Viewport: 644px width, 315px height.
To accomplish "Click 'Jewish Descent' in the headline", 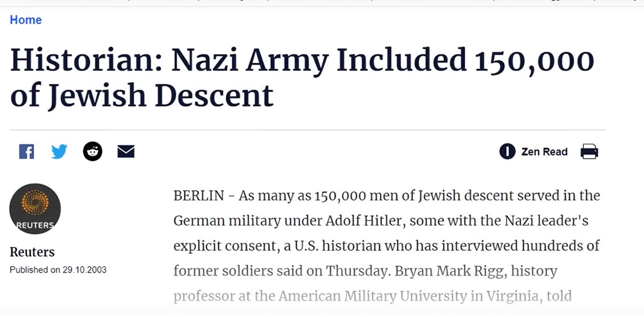I will coord(161,96).
